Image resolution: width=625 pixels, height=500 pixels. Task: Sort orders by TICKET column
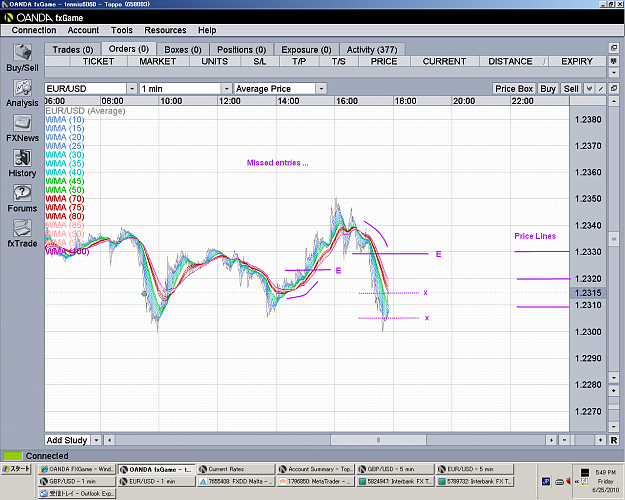click(98, 61)
